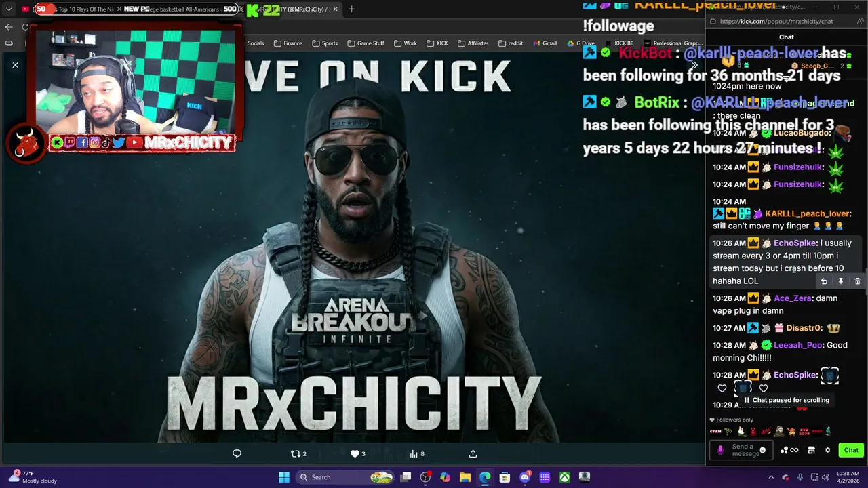Open the Windows Start menu

(284, 477)
